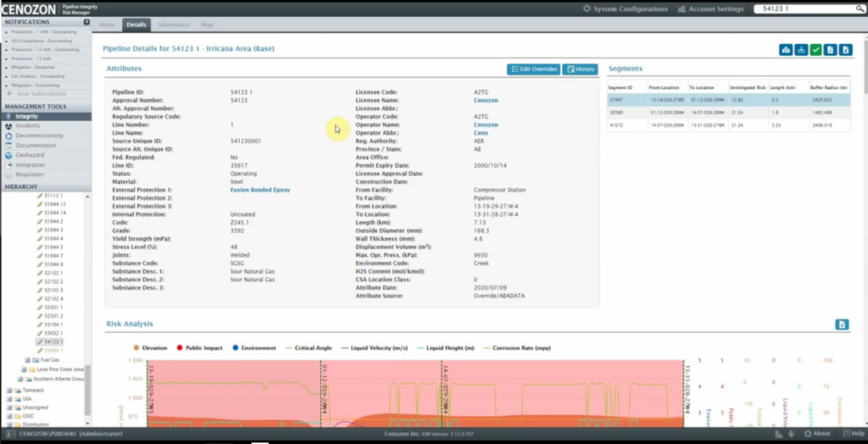Export pipeline details to PDF icon
The height and width of the screenshot is (444, 868).
click(830, 50)
